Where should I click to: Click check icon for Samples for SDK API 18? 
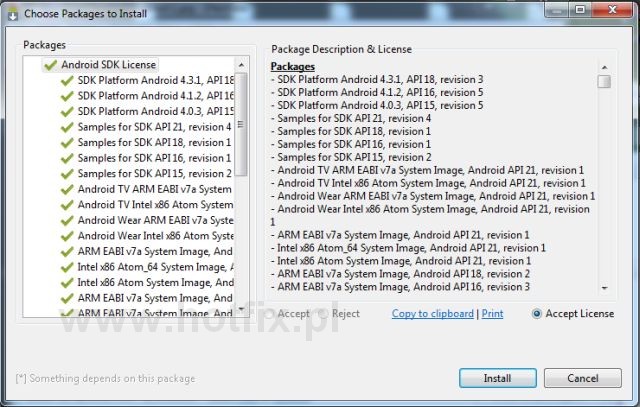coord(67,142)
